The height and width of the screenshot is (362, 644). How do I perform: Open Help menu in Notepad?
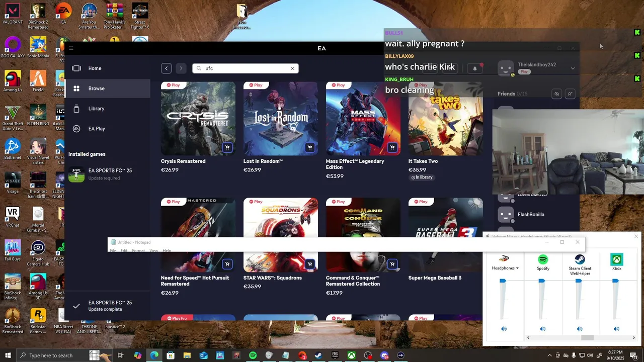(x=167, y=250)
